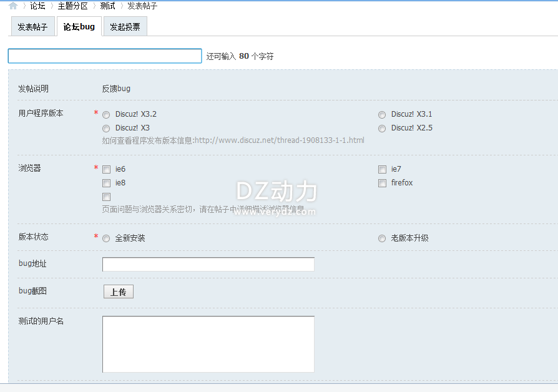Go to 主题分区 breadcrumb link

pyautogui.click(x=72, y=6)
